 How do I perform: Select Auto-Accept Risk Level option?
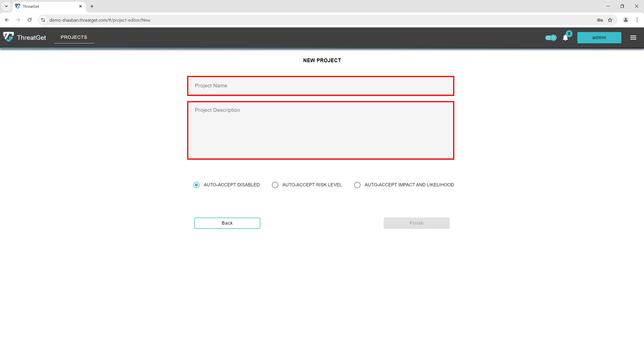pos(275,185)
